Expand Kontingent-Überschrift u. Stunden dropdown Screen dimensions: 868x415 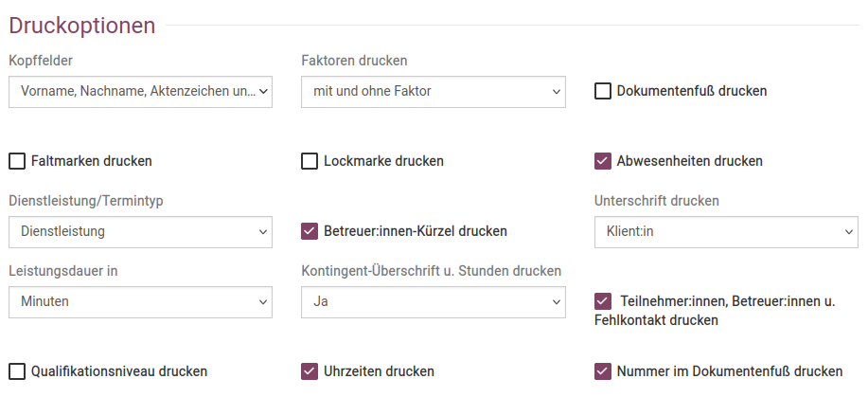click(x=434, y=301)
